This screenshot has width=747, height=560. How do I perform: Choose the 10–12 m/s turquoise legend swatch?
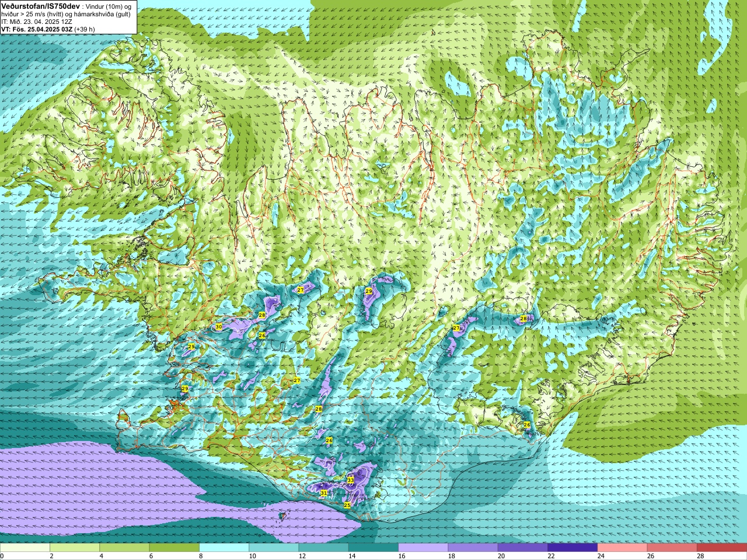point(274,548)
